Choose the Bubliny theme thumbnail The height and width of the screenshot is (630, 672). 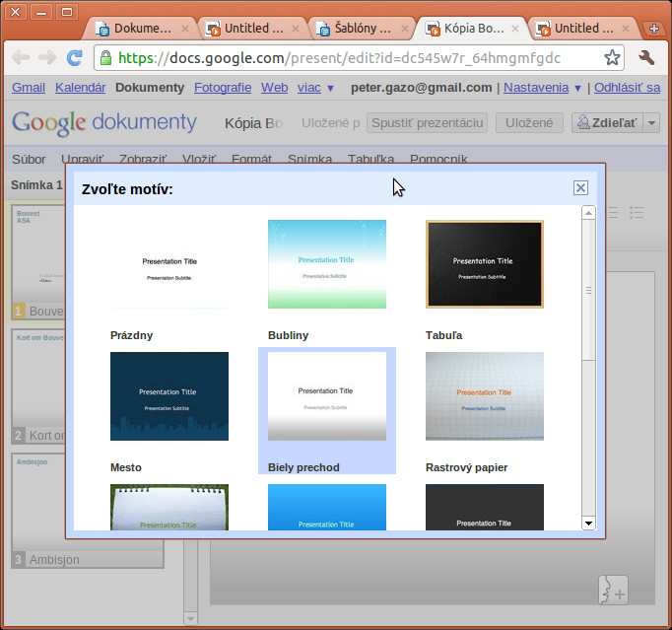pos(327,264)
